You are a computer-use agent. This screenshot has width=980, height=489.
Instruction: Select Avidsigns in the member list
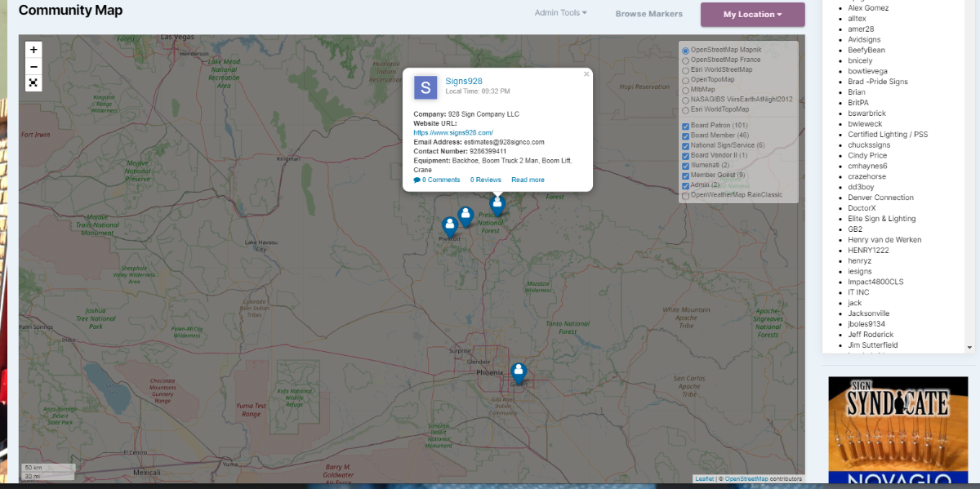[x=864, y=39]
